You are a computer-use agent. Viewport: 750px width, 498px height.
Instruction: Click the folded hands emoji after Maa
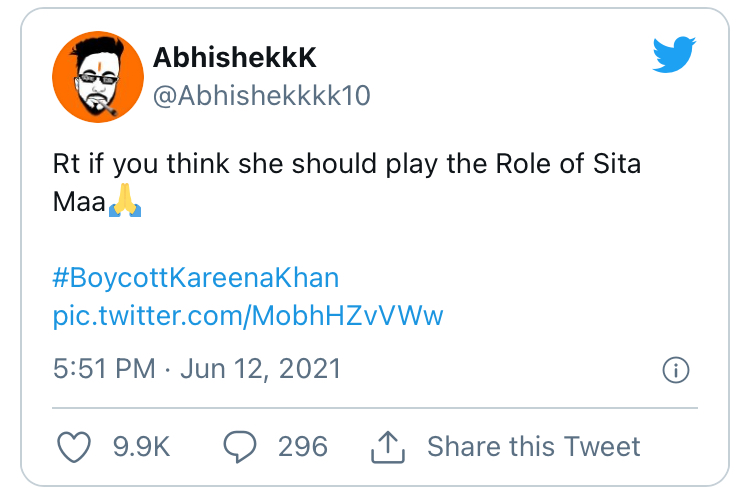[125, 200]
